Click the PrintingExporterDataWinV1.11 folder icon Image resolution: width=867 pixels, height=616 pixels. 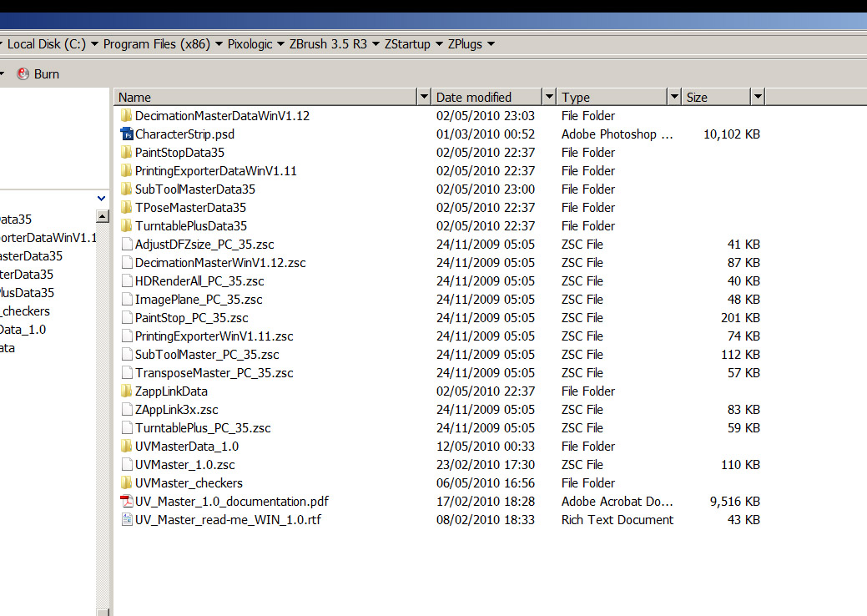pyautogui.click(x=126, y=170)
